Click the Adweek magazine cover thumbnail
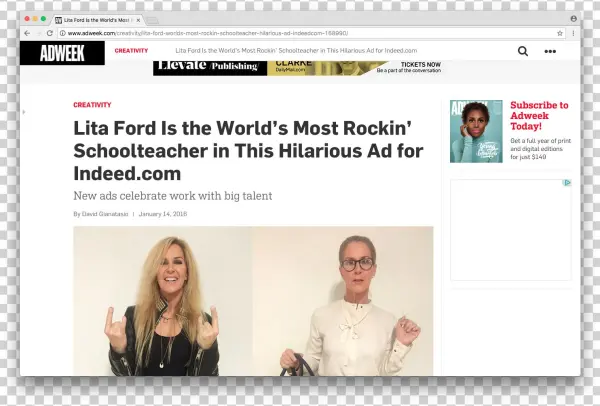Screen dimensions: 600x406 point(476,131)
